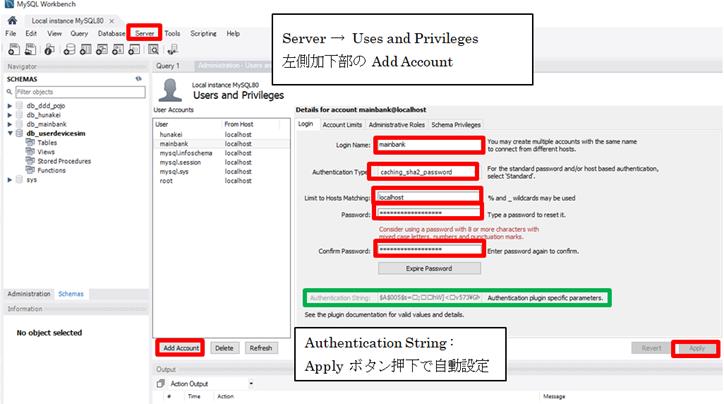The height and width of the screenshot is (404, 724).
Task: Switch to the Schema Privileges tab
Action: [x=456, y=125]
